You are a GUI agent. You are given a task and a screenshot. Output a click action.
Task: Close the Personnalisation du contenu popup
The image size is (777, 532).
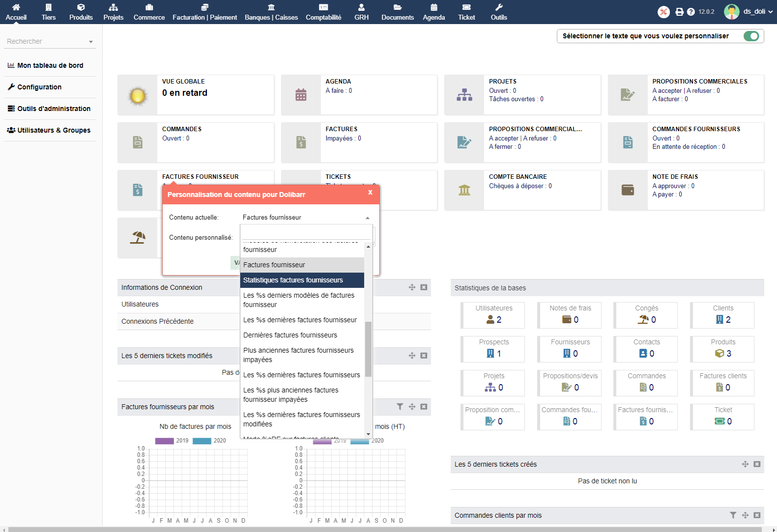click(371, 193)
